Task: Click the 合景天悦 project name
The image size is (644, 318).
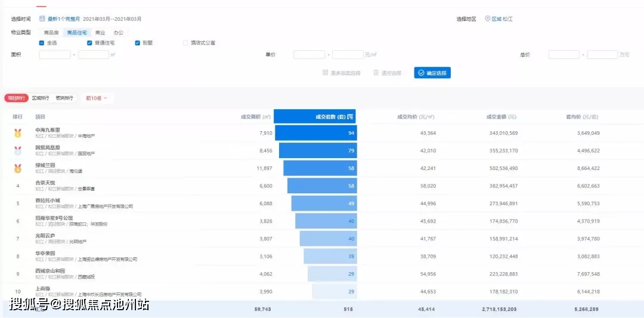Action: [45, 183]
